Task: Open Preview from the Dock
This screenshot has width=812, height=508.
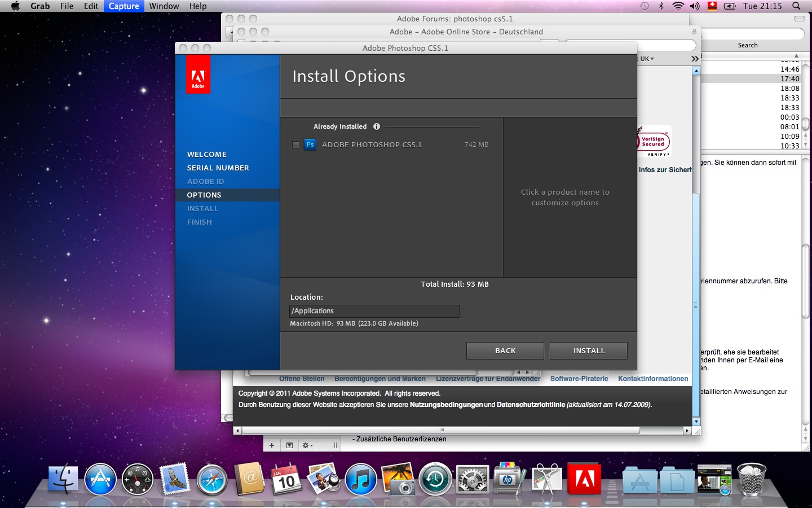Action: pyautogui.click(x=324, y=479)
